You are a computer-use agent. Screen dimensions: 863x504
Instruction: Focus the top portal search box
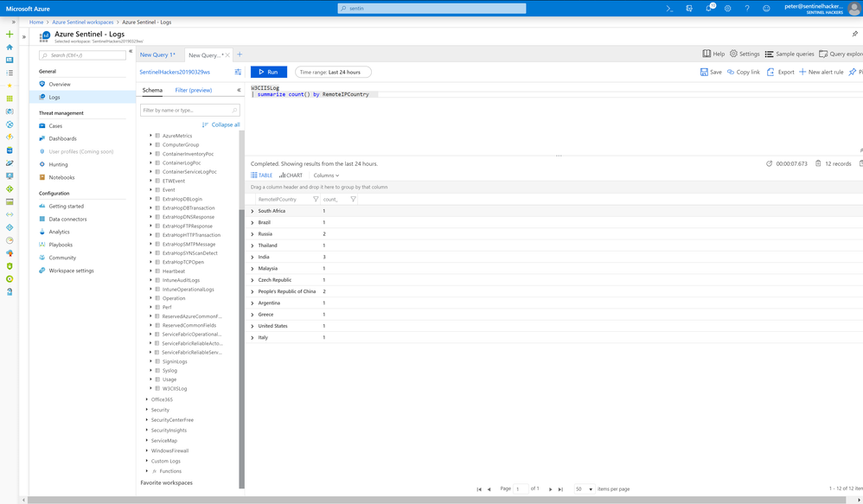[431, 9]
